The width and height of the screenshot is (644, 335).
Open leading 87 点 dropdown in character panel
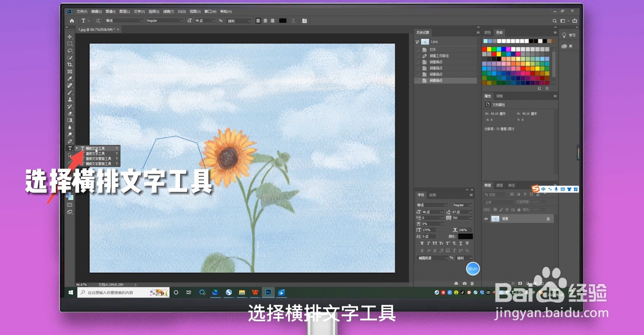tap(471, 212)
